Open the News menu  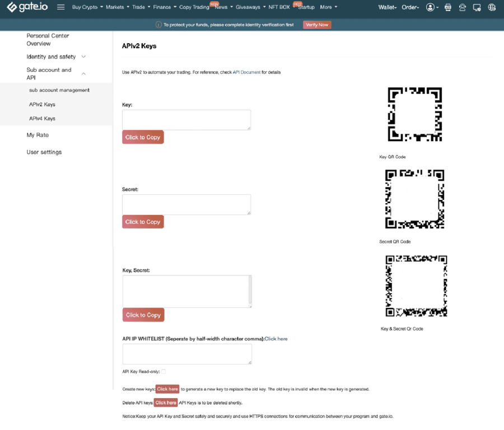click(223, 7)
